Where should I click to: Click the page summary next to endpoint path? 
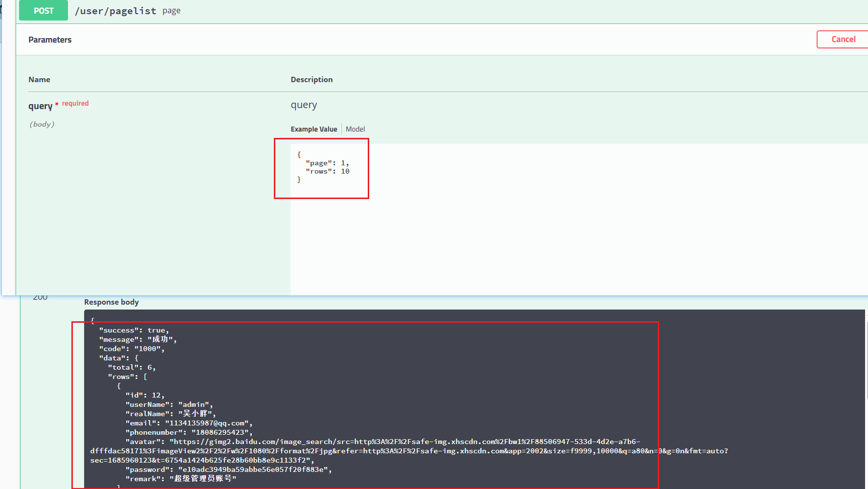[172, 11]
